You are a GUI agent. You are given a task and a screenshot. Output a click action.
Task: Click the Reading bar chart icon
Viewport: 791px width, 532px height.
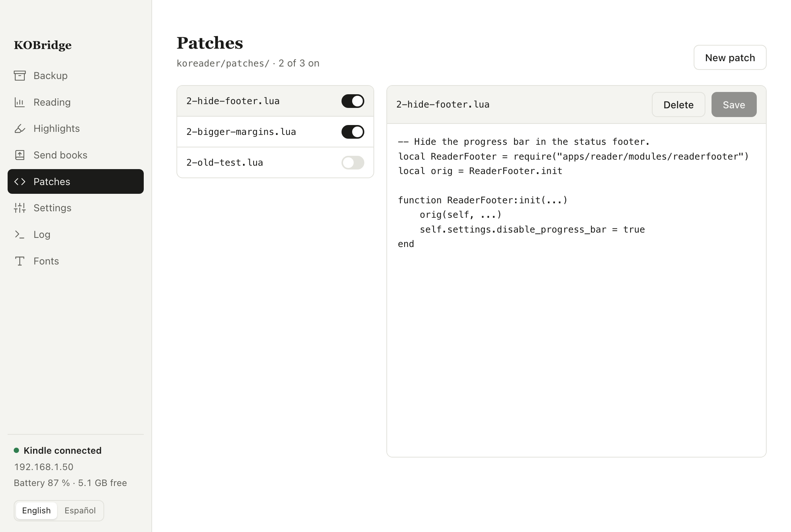click(x=20, y=102)
